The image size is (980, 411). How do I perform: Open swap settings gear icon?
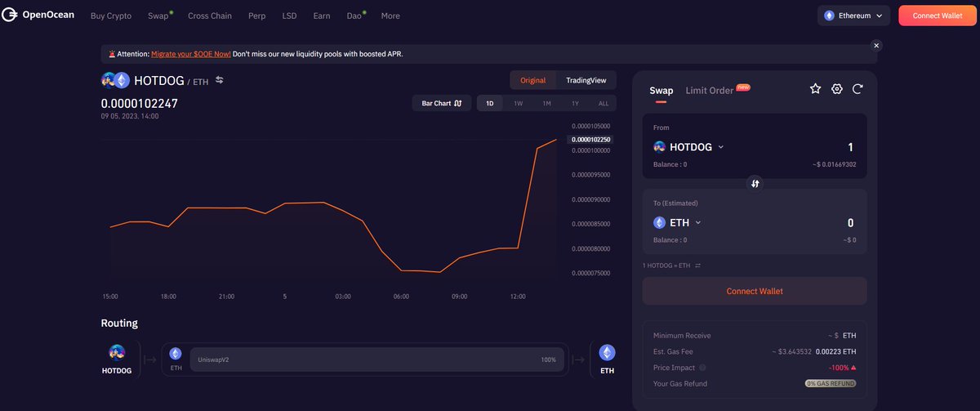click(x=836, y=89)
